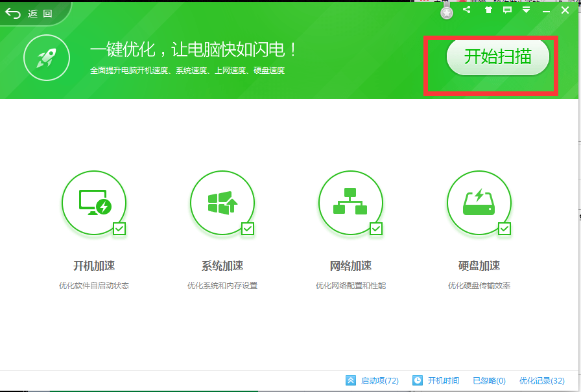The width and height of the screenshot is (581, 392).
Task: Click 优化硬盘传输效率 description
Action: [479, 285]
